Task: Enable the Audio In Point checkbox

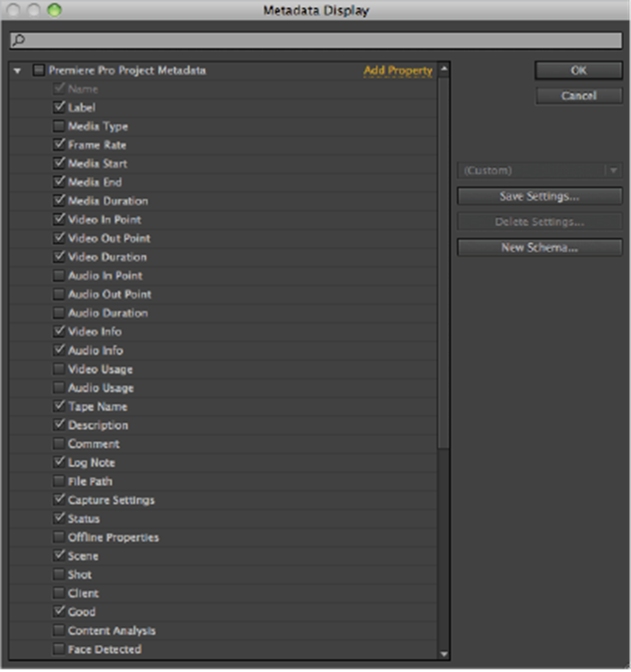Action: point(59,276)
